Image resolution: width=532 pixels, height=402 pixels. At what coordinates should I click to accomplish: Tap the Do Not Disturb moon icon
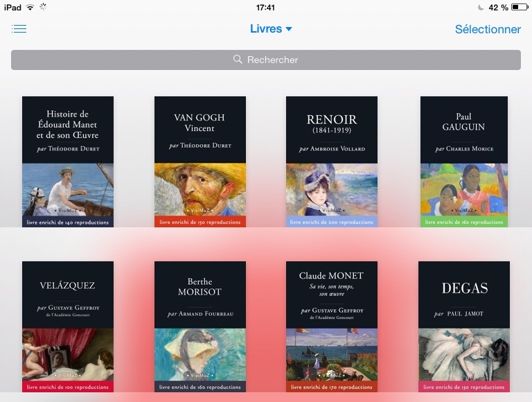pyautogui.click(x=481, y=7)
